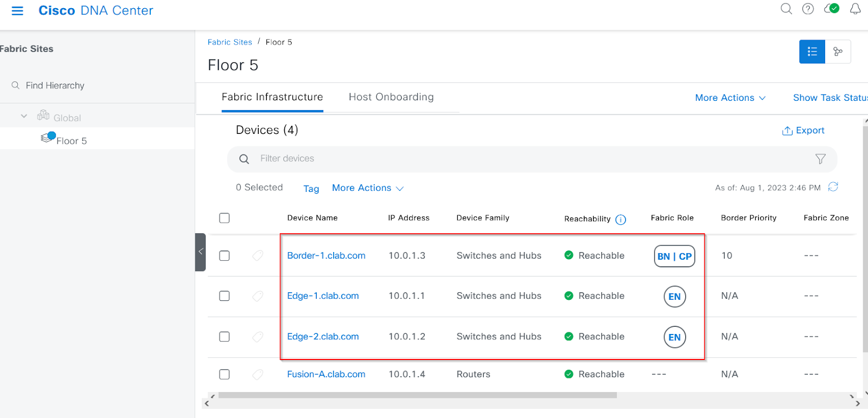Check the Border-1.clab.com row checkbox
The height and width of the screenshot is (418, 868).
[x=224, y=256]
